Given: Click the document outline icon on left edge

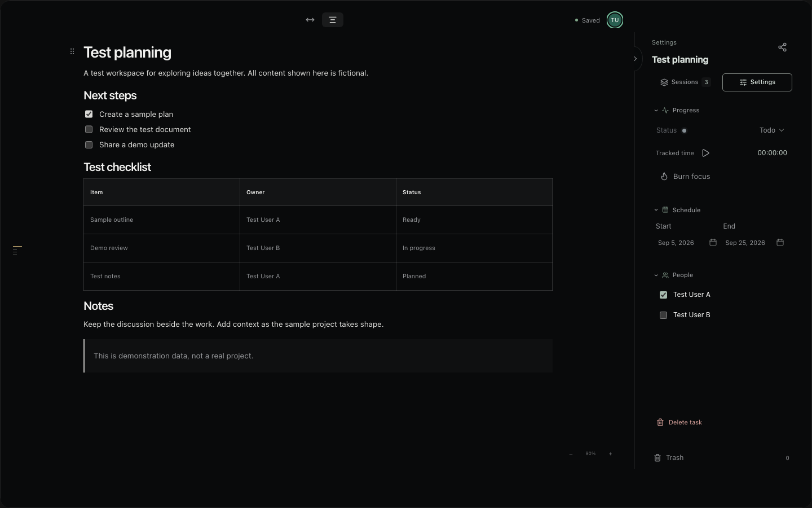Looking at the screenshot, I should coord(17,250).
